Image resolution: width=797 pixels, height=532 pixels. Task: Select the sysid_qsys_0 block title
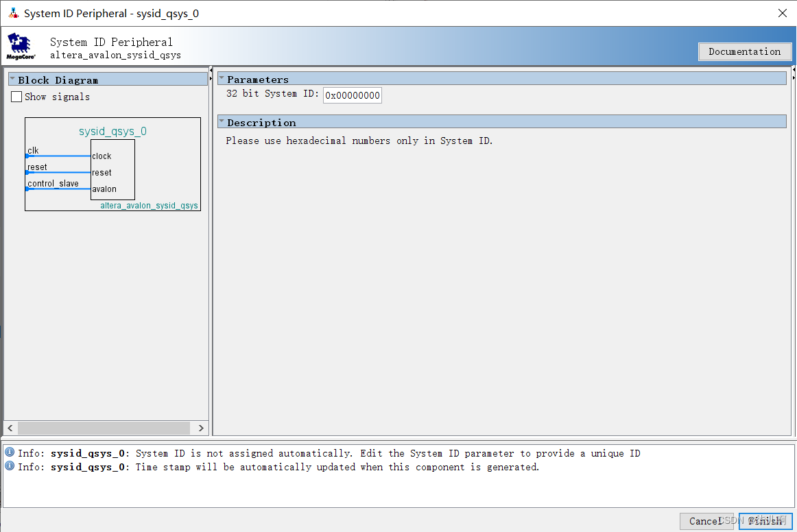112,131
